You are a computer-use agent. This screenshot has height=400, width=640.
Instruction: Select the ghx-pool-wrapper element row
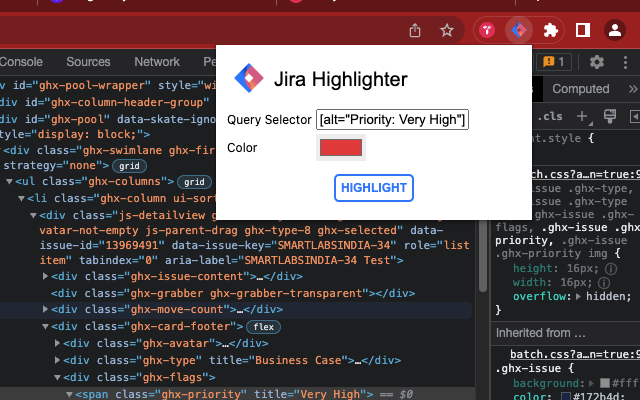(x=108, y=85)
